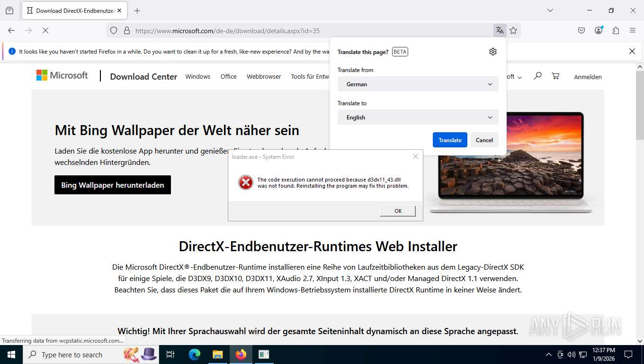Open a new tab with plus button

[137, 10]
